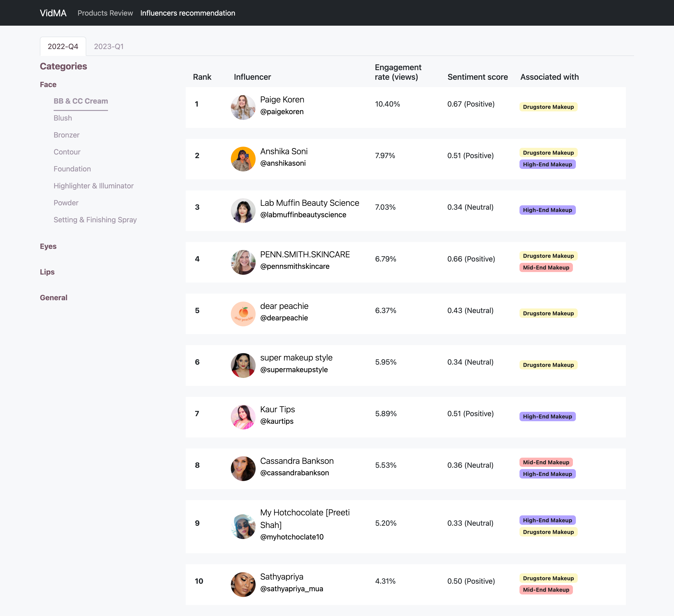
Task: Click the super makeup style avatar
Action: pos(243,365)
